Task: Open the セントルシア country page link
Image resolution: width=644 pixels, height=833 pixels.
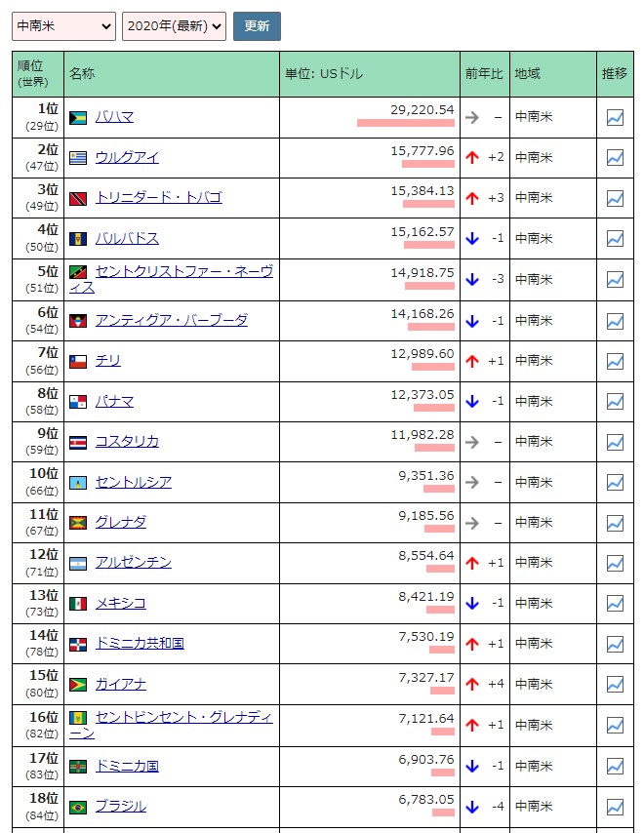Action: point(133,482)
